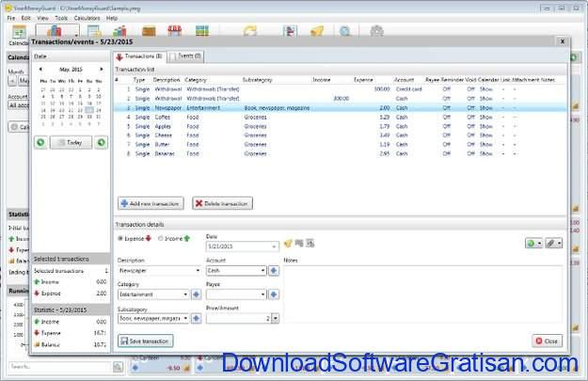Screen dimensions: 588x381
Task: Open the Price/Amount dropdown arrow
Action: (276, 319)
